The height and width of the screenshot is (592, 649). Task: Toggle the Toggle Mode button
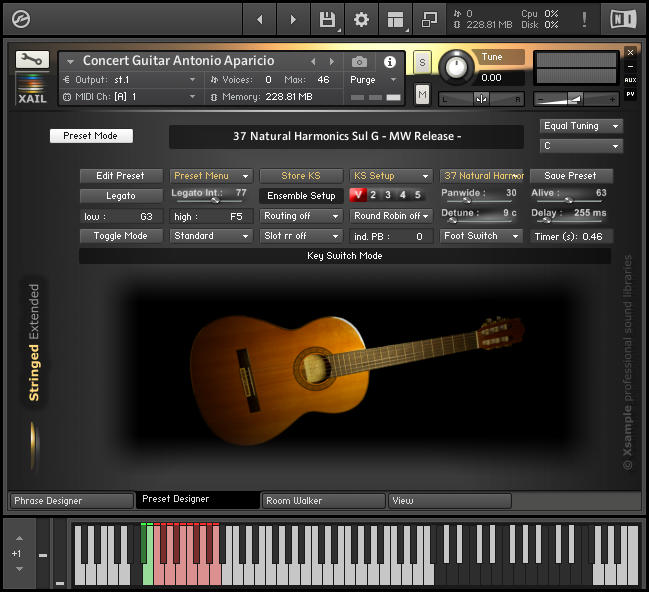coord(121,236)
